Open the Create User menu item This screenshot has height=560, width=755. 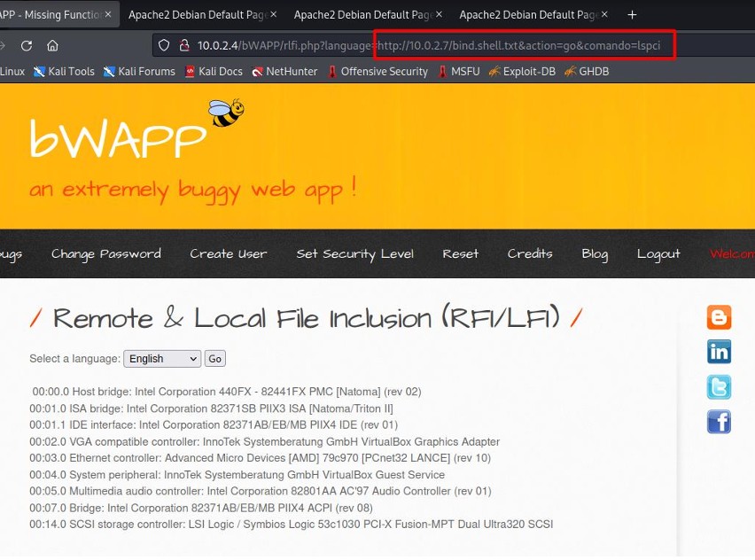coord(229,253)
